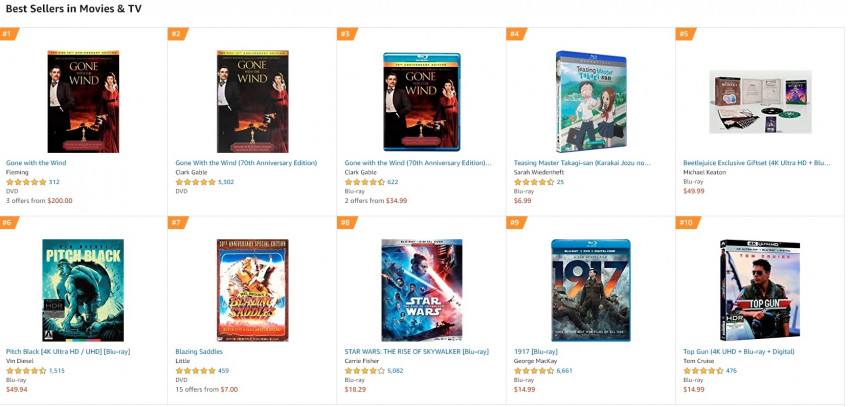Open the 15 offers from $7.00 link
The height and width of the screenshot is (407, 848).
point(207,389)
